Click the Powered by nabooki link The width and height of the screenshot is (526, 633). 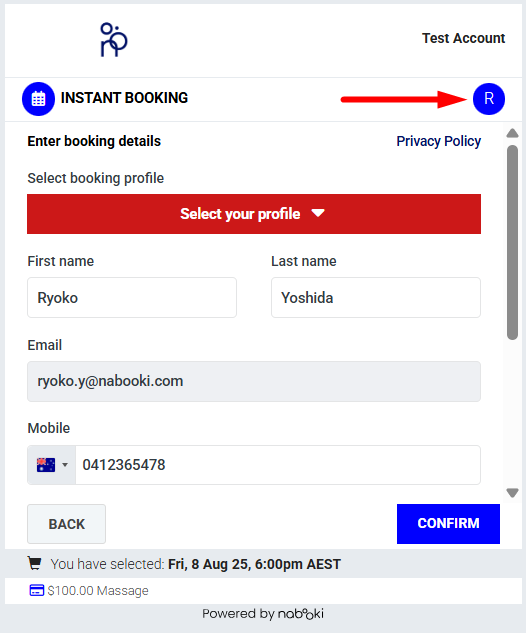click(x=263, y=614)
